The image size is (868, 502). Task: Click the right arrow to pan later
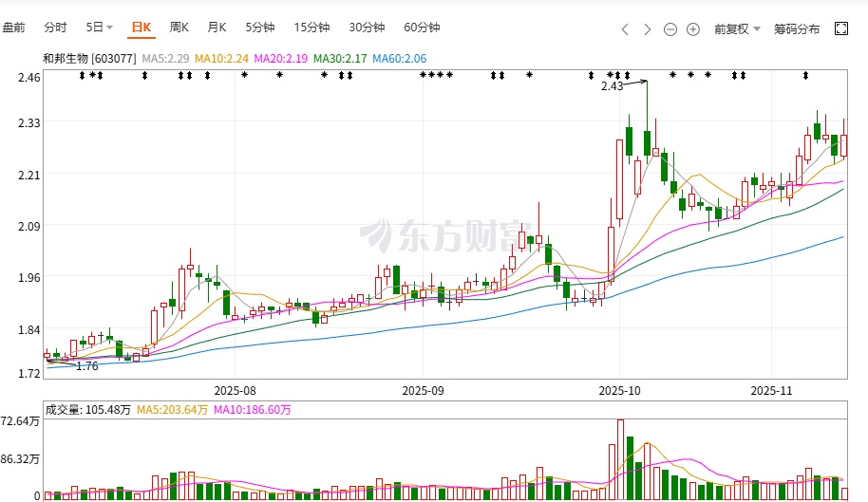(647, 29)
